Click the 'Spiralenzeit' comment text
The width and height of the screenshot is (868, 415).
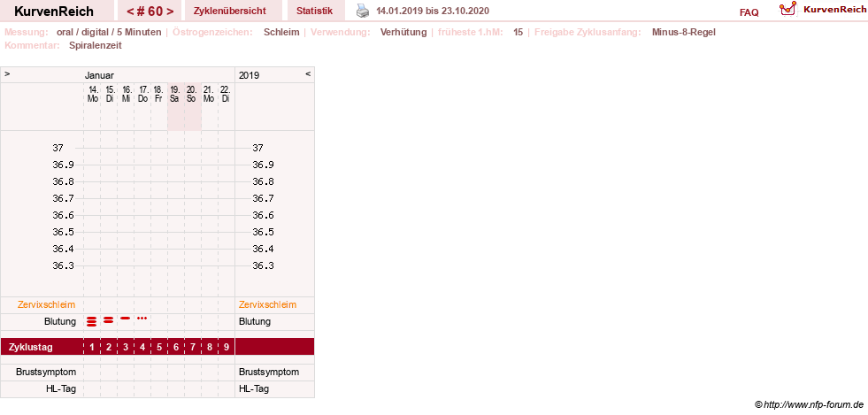pos(96,45)
